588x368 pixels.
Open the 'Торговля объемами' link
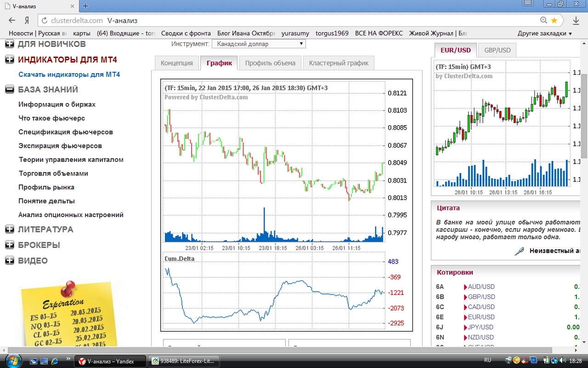[x=53, y=173]
